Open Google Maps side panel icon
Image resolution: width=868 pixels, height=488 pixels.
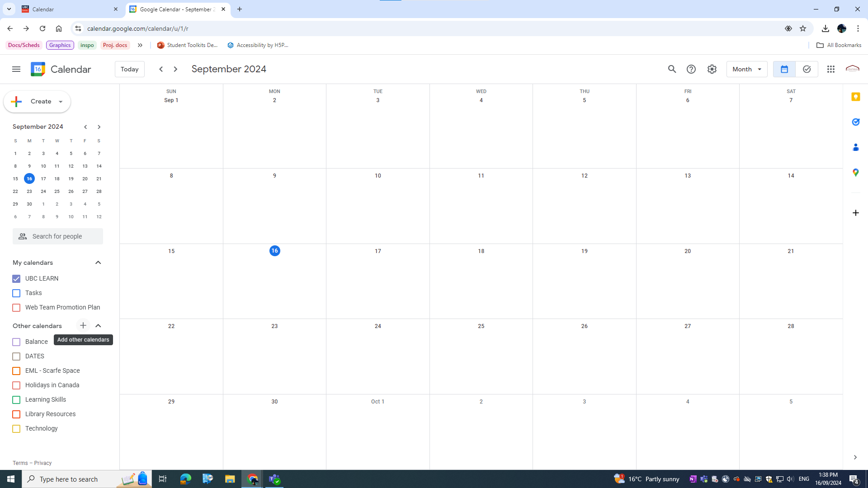click(x=855, y=173)
